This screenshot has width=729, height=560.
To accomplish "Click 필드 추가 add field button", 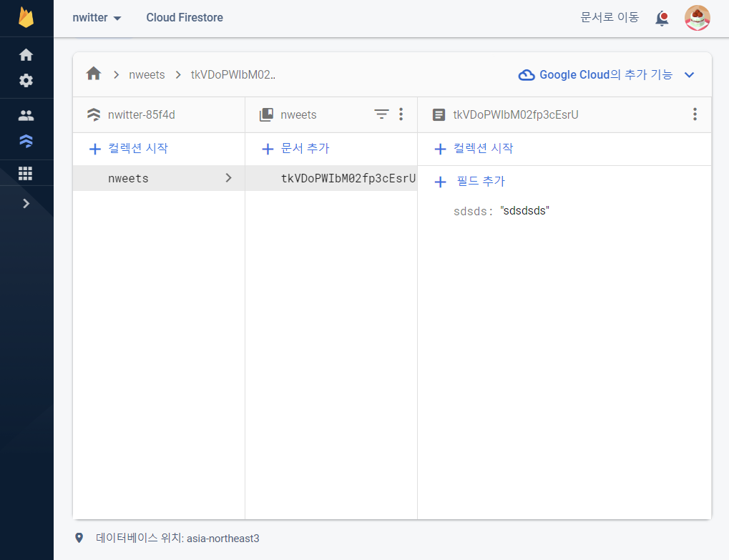I will click(x=469, y=181).
